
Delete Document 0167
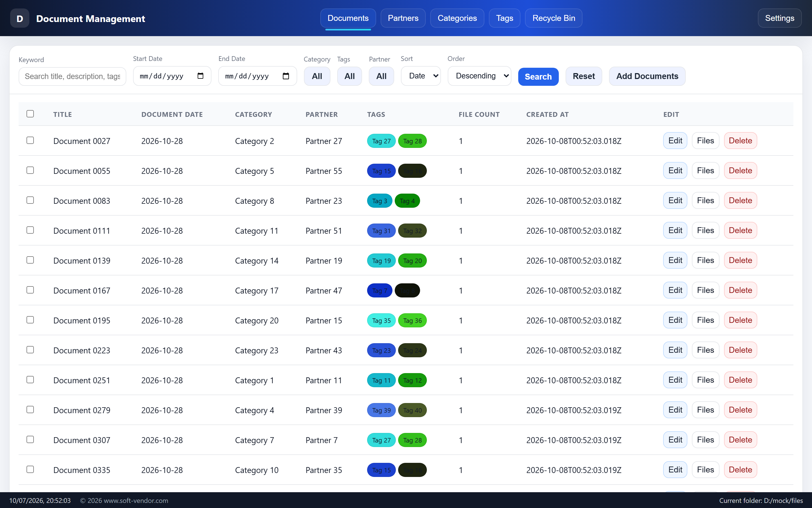click(x=740, y=290)
